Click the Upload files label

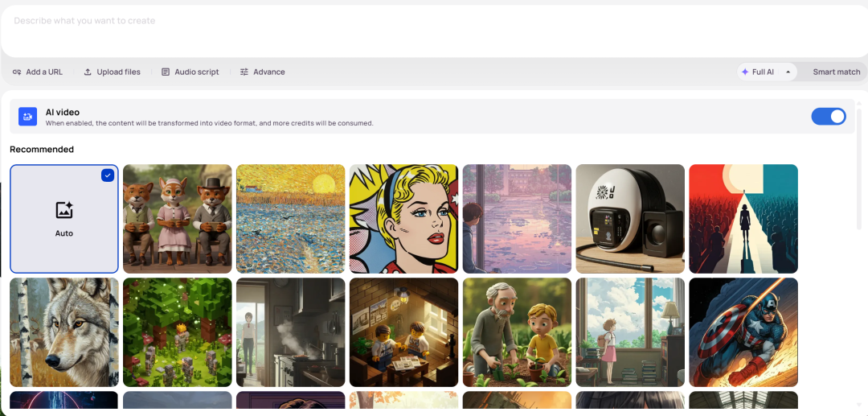[118, 72]
